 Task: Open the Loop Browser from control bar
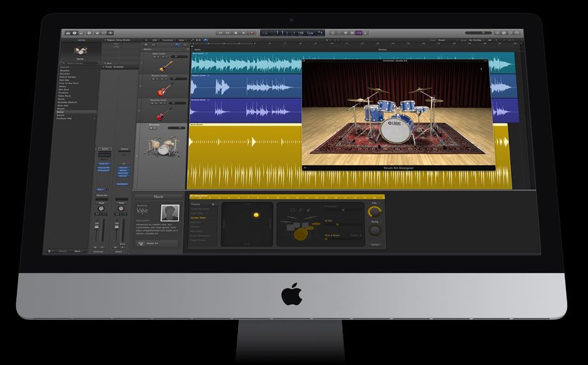click(x=510, y=33)
